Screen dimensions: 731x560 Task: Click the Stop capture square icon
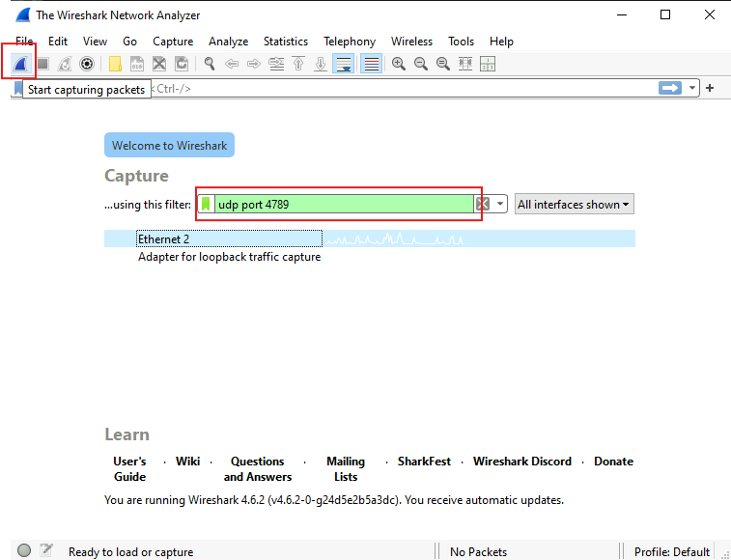[42, 64]
